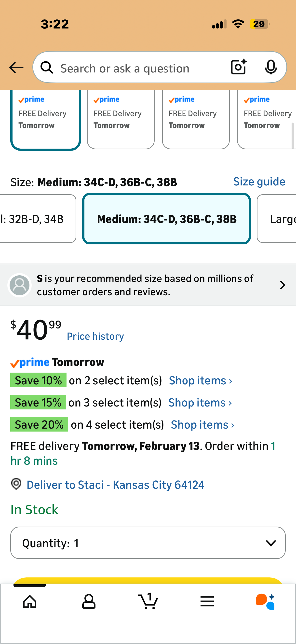Open the Size guide link

259,182
